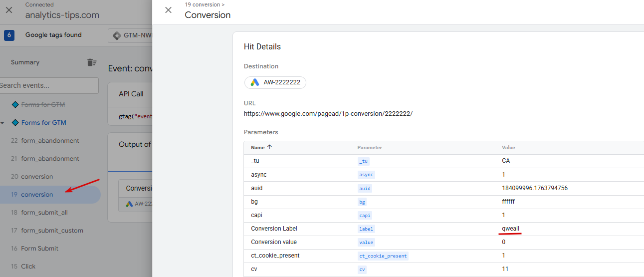644x277 pixels.
Task: Close the Tag Assistant debug session
Action: point(9,10)
